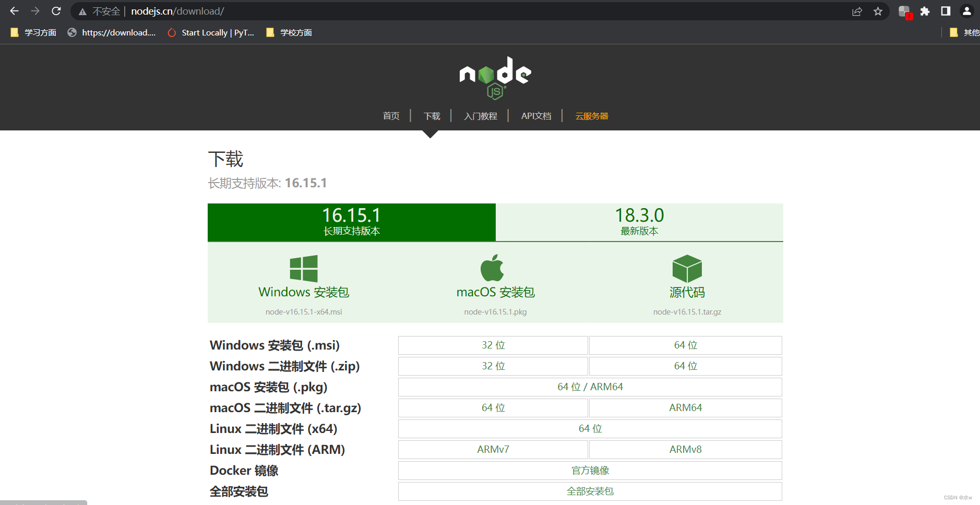Open the extension with red badge
980x505 pixels.
[x=905, y=12]
